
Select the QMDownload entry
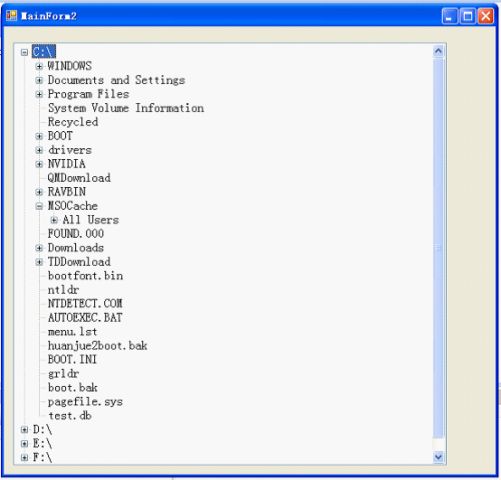click(x=79, y=178)
